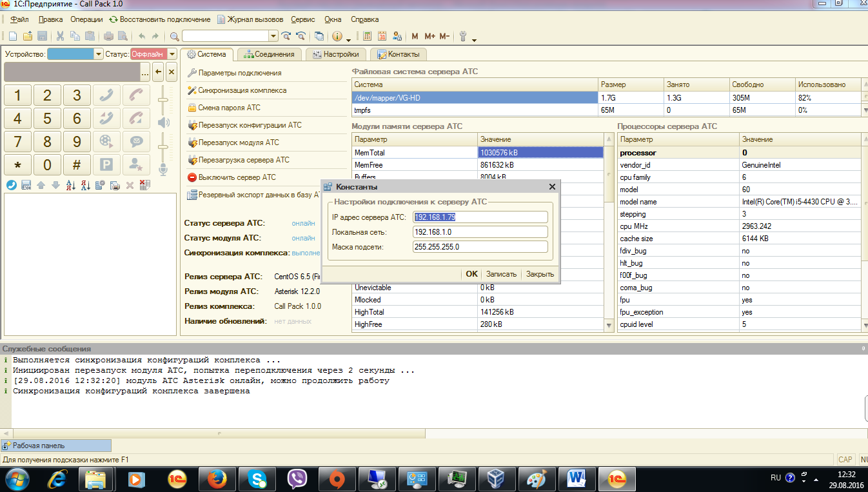Image resolution: width=868 pixels, height=492 pixels.
Task: Open the Операции menu
Action: pos(86,19)
